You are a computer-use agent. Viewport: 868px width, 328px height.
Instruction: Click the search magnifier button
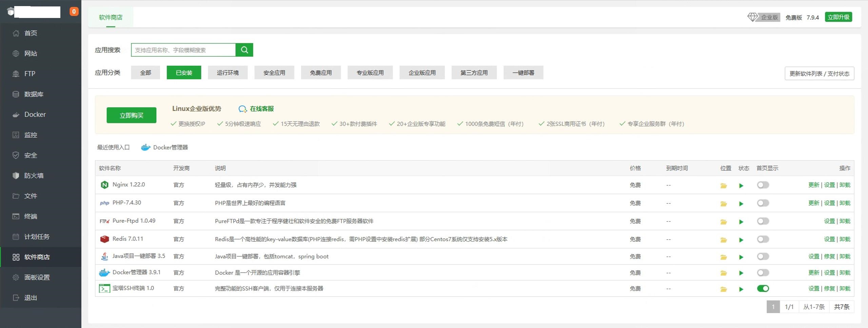click(x=244, y=50)
